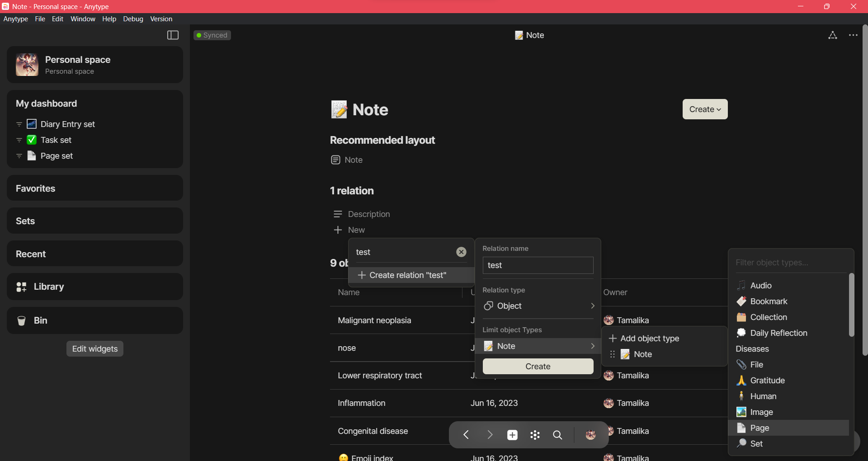Viewport: 868px width, 461px height.
Task: Open the Debug menu
Action: pos(133,19)
